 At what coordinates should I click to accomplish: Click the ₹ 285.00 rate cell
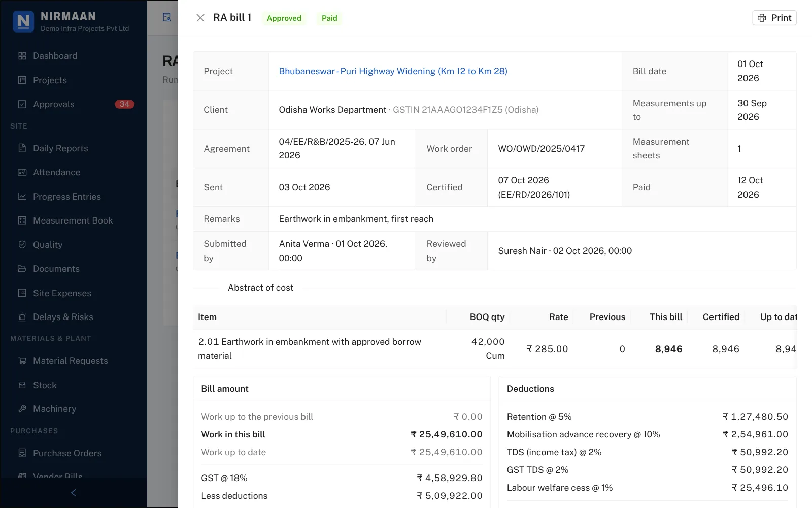pyautogui.click(x=547, y=349)
